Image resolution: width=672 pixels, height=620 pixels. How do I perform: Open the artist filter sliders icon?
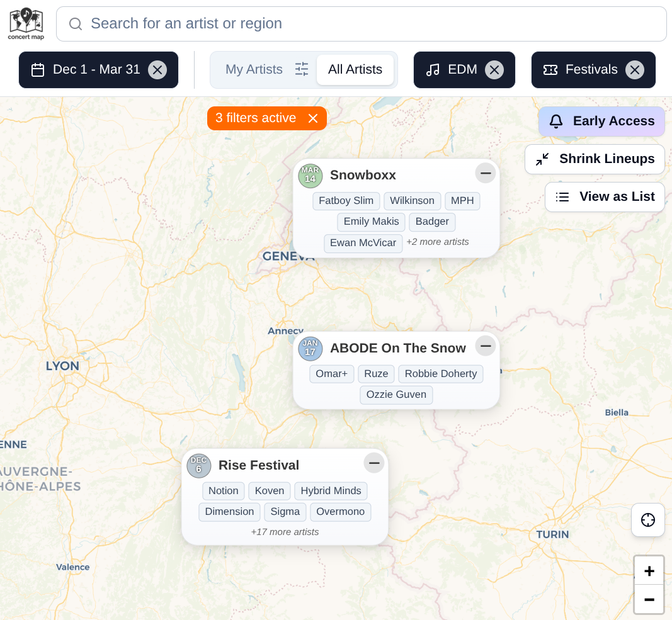(302, 69)
